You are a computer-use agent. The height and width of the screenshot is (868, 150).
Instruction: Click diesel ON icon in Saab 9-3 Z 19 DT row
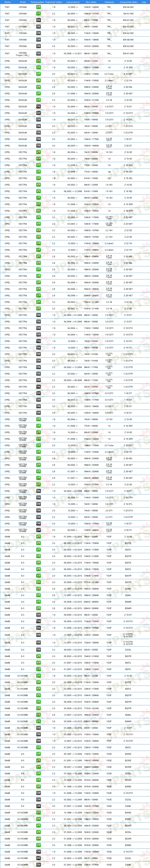[x=38, y=615]
